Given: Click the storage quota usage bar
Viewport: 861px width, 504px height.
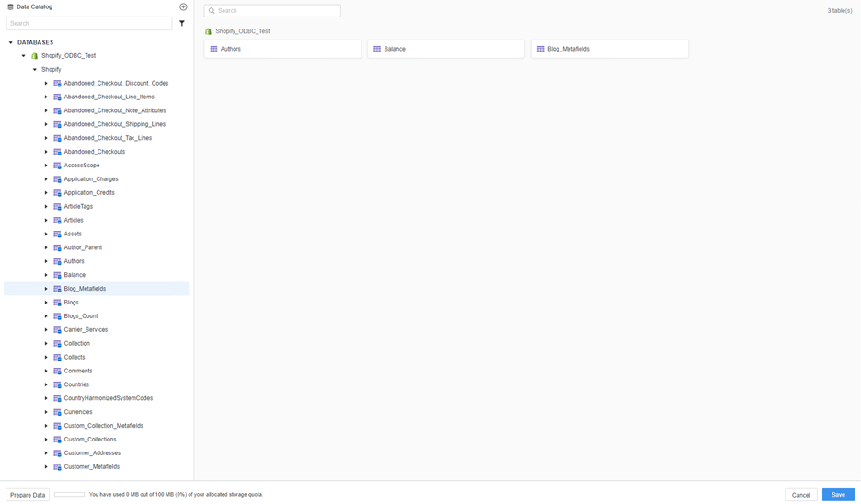Looking at the screenshot, I should (x=69, y=495).
